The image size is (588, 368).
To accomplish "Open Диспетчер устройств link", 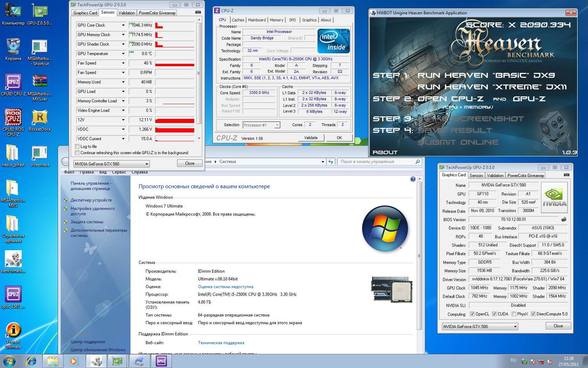I will (x=91, y=200).
